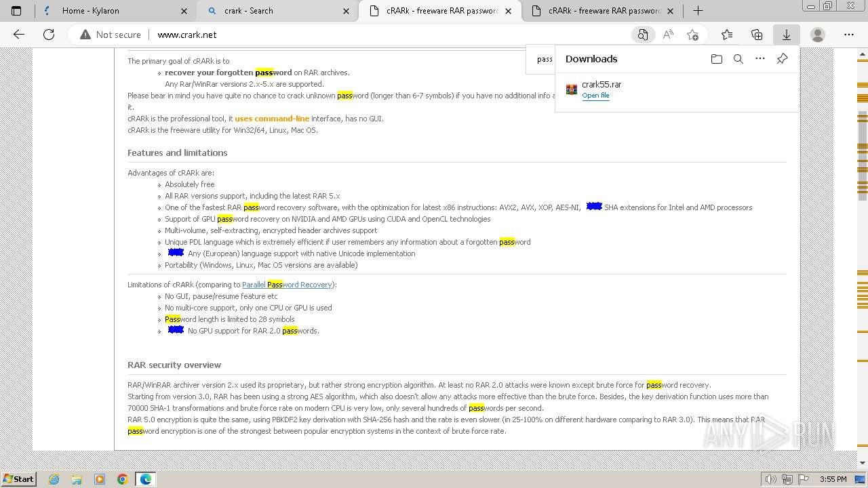Viewport: 868px width, 488px height.
Task: Open the Action Center flag icon
Action: coord(804,479)
